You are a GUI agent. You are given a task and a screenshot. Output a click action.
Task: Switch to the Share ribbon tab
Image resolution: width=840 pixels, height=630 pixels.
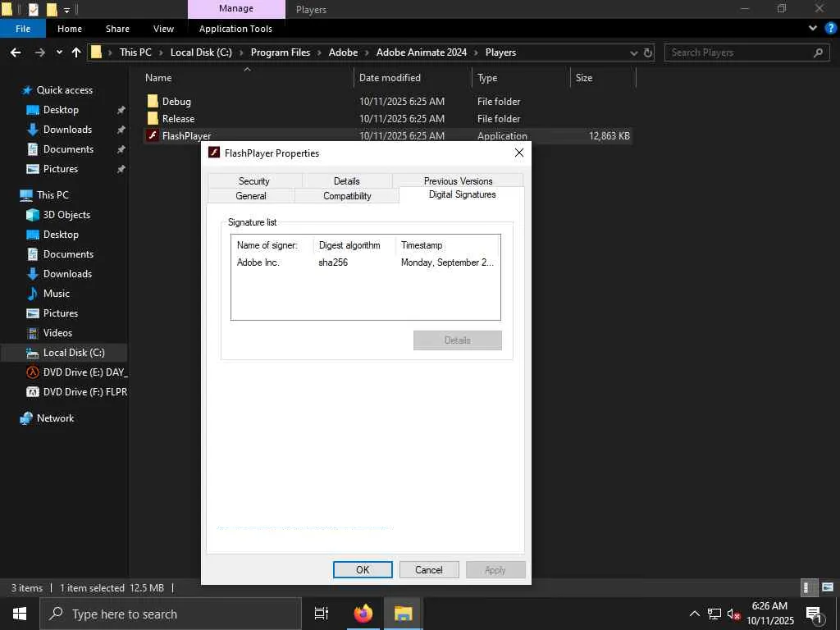tap(117, 29)
